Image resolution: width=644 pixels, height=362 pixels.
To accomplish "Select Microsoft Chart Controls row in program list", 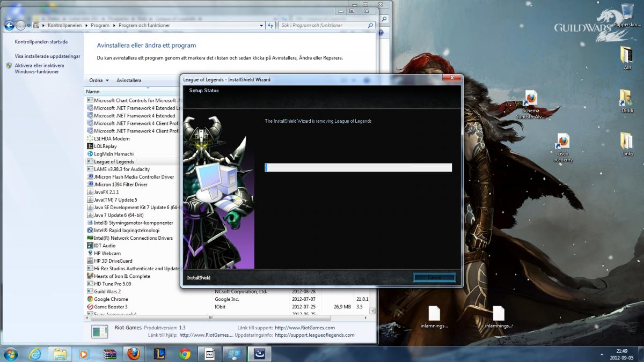I will tap(132, 100).
